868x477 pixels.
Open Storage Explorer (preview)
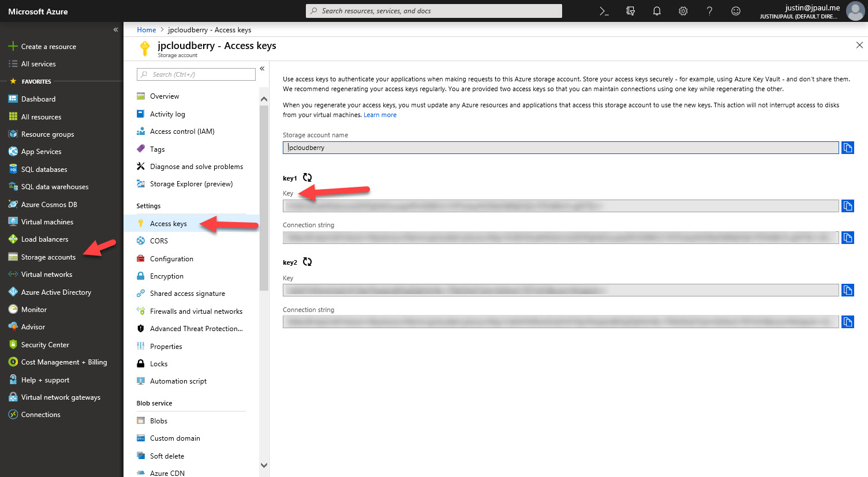coord(191,184)
